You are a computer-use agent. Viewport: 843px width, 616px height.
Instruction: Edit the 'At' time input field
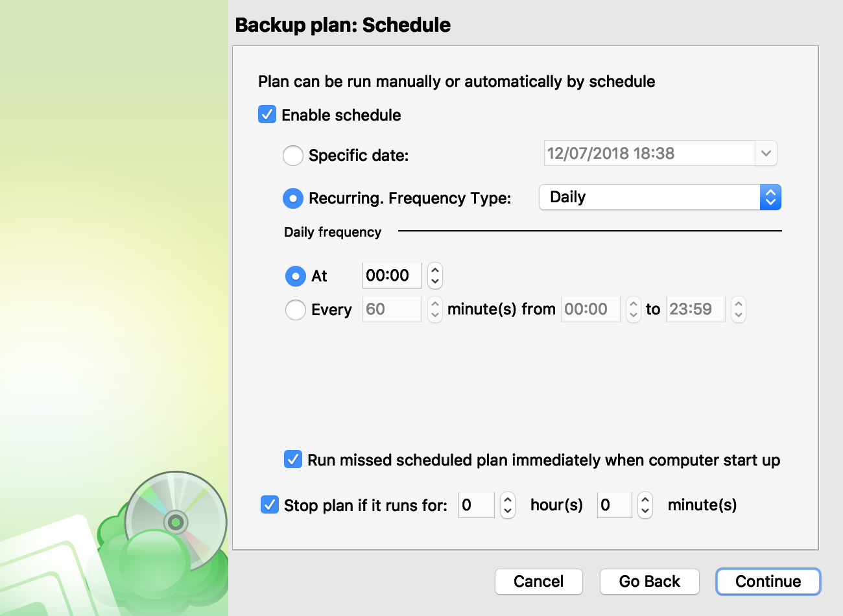click(x=392, y=276)
